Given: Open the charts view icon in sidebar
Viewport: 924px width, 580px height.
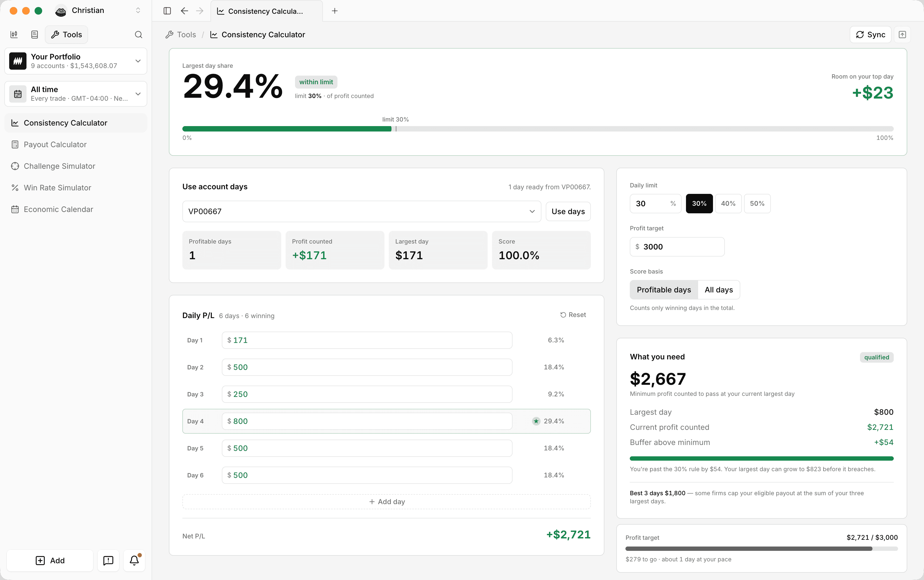Looking at the screenshot, I should click(14, 35).
